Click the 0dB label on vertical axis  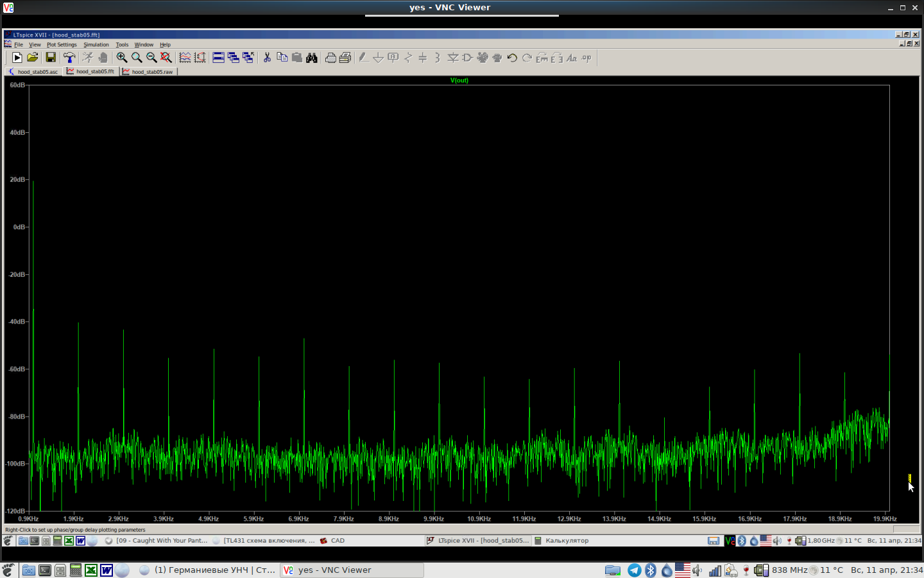[x=19, y=227]
